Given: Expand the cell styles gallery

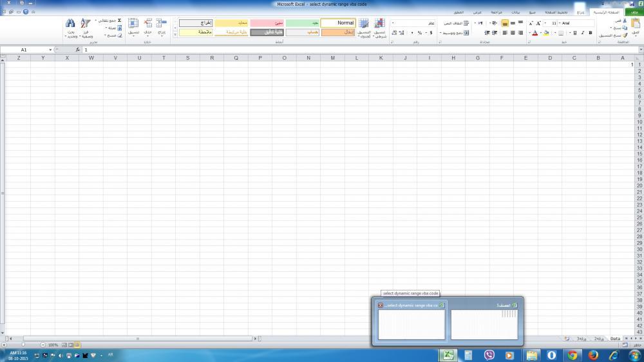Looking at the screenshot, I should (x=175, y=35).
